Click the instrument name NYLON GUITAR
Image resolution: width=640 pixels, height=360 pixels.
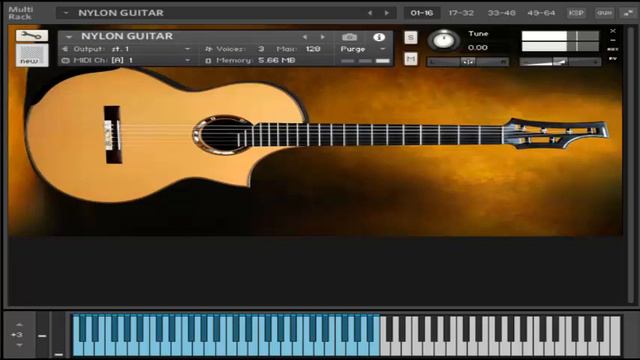click(x=127, y=36)
